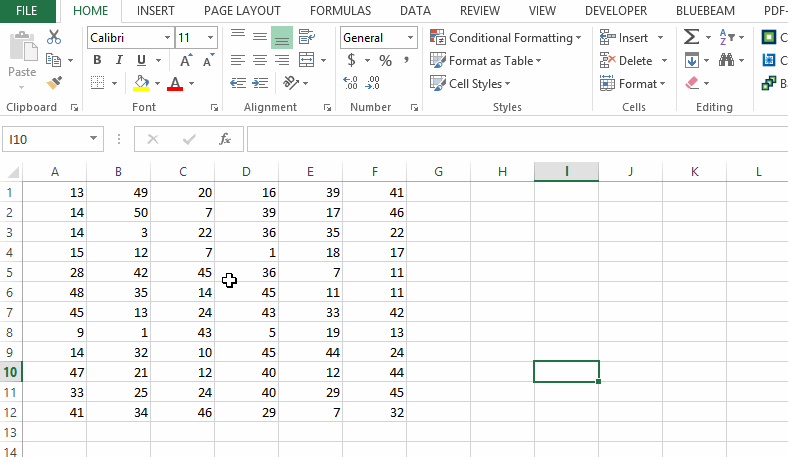Apply the yellow Fill Color
788x457 pixels.
141,83
